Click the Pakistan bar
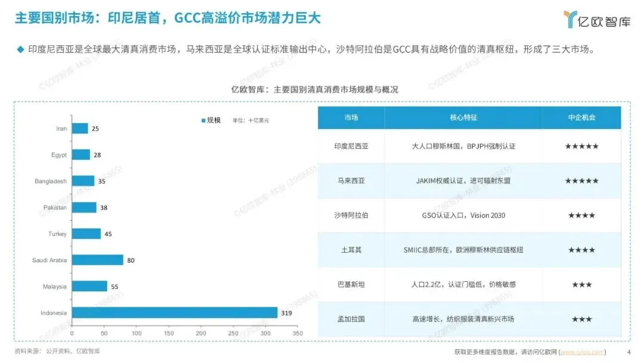Image resolution: width=644 pixels, height=363 pixels. (x=84, y=208)
